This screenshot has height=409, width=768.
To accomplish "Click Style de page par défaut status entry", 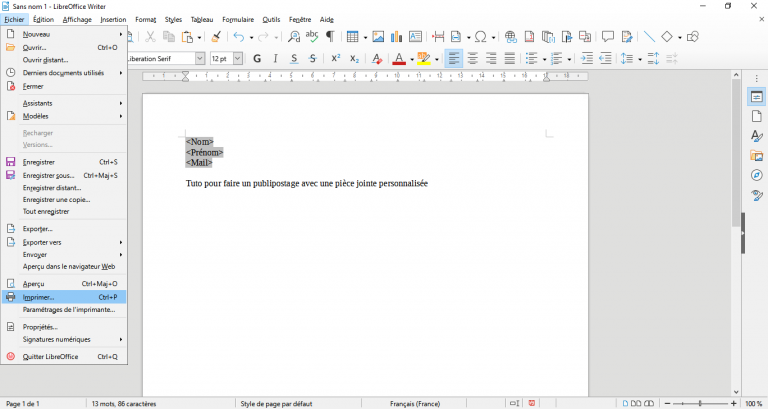I will pos(276,404).
